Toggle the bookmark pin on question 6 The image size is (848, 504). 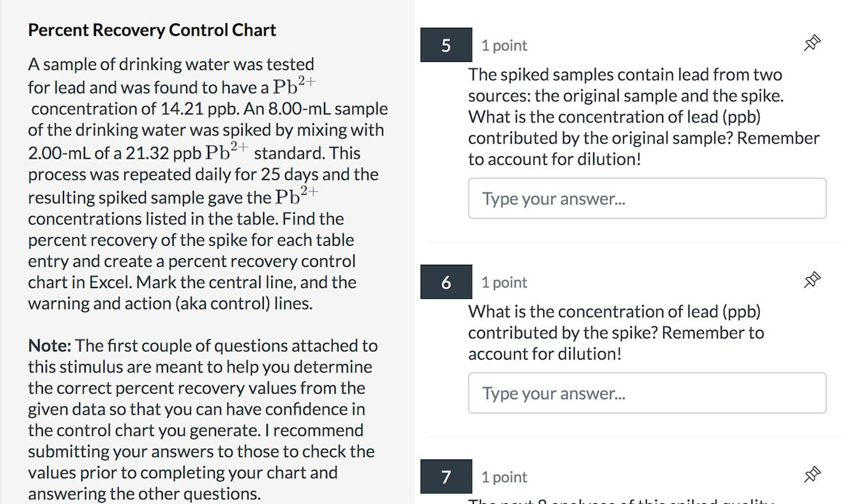pyautogui.click(x=812, y=279)
